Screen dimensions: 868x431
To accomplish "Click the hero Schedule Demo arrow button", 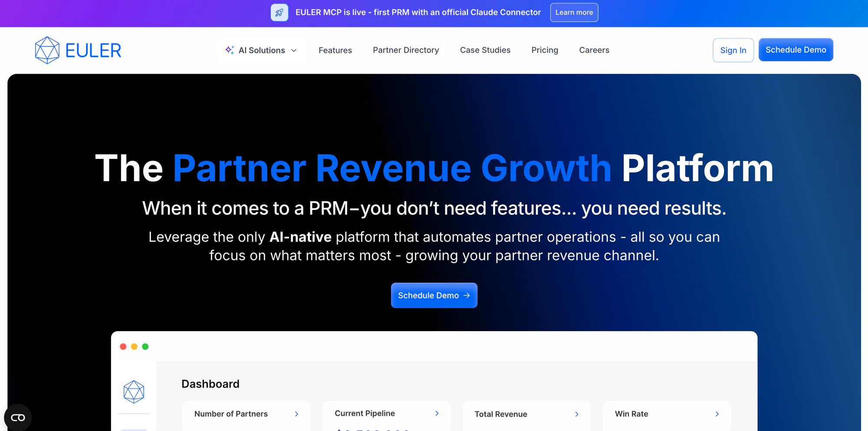I will 434,296.
